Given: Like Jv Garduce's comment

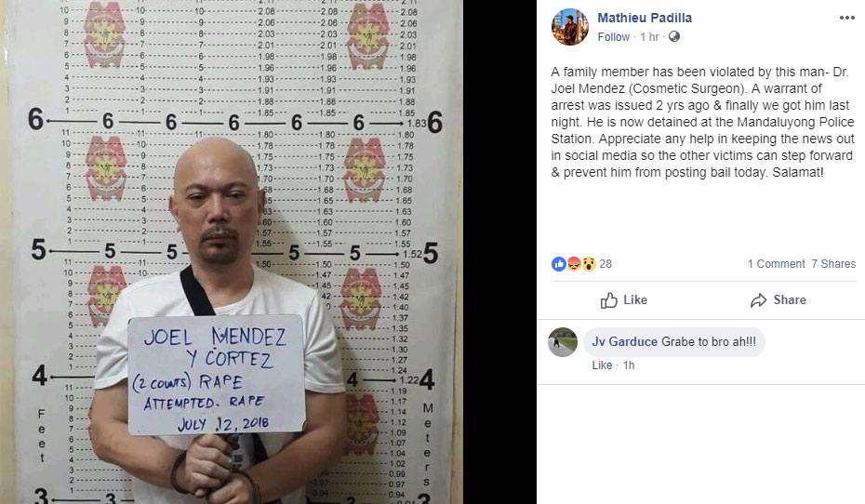Looking at the screenshot, I should pyautogui.click(x=602, y=365).
